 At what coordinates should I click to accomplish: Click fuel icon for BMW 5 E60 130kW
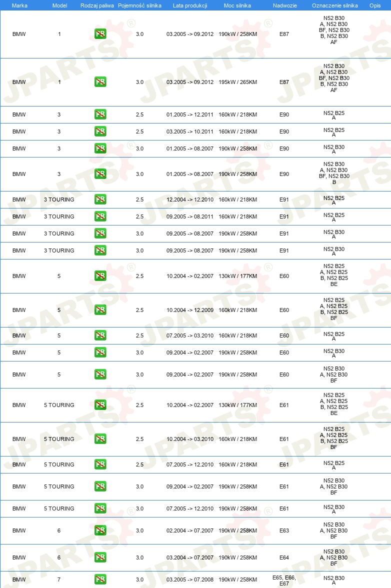coord(100,275)
